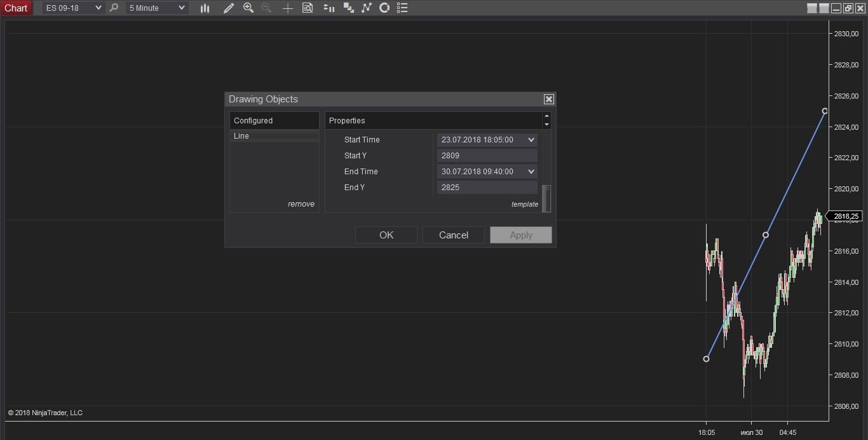Viewport: 868px width, 440px height.
Task: Select the line's middle anchor point
Action: click(766, 235)
